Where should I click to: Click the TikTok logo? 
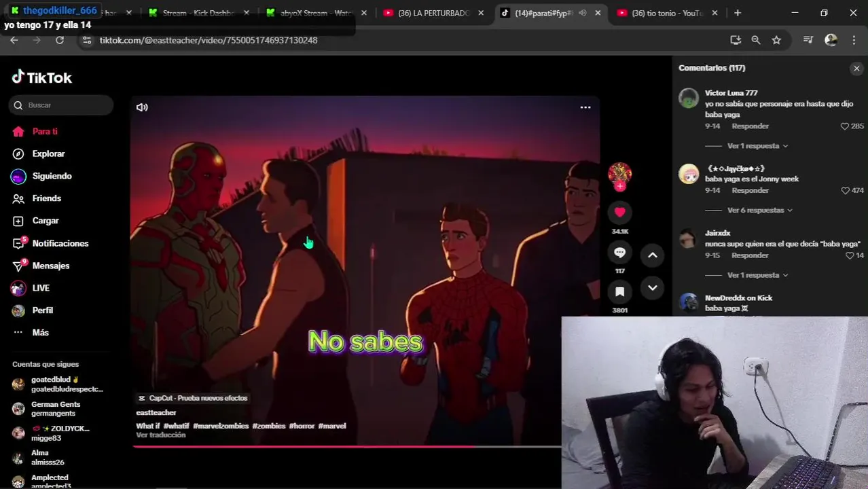[42, 77]
